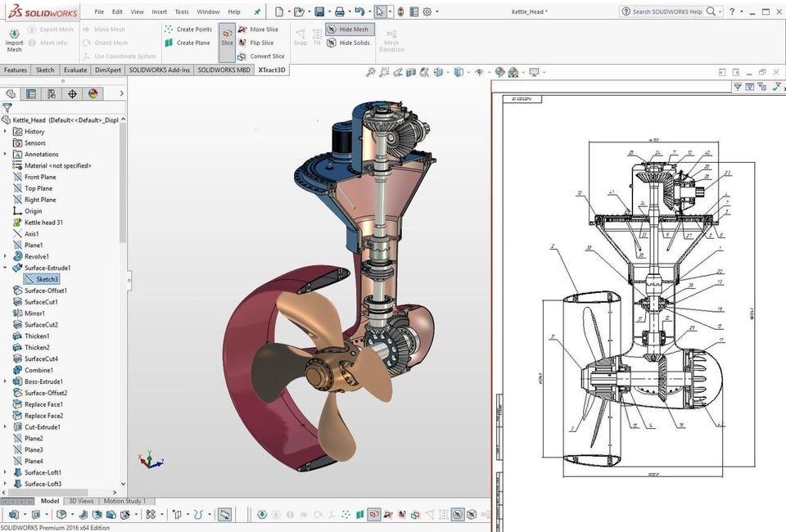Switch to the 3D Views tab
The height and width of the screenshot is (532, 786).
pos(81,501)
